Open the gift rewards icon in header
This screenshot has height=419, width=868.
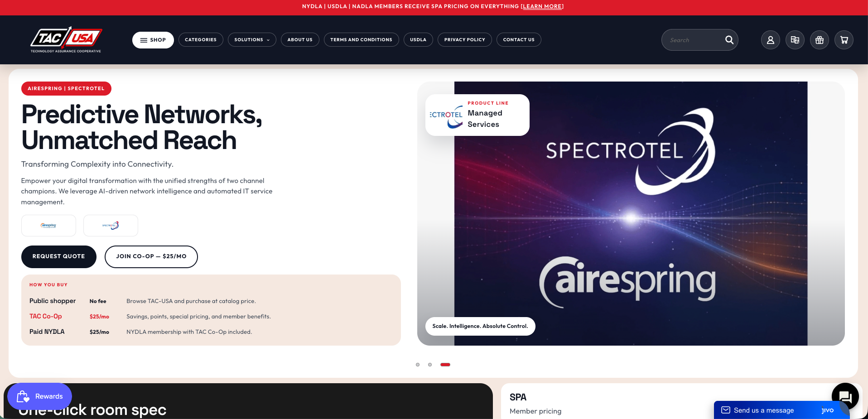click(x=820, y=40)
